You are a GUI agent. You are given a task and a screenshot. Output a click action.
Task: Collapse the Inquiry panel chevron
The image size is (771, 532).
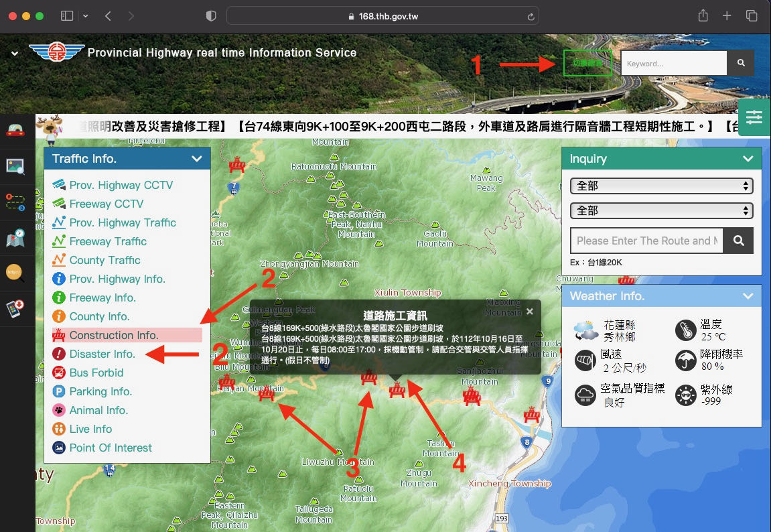[x=748, y=158]
